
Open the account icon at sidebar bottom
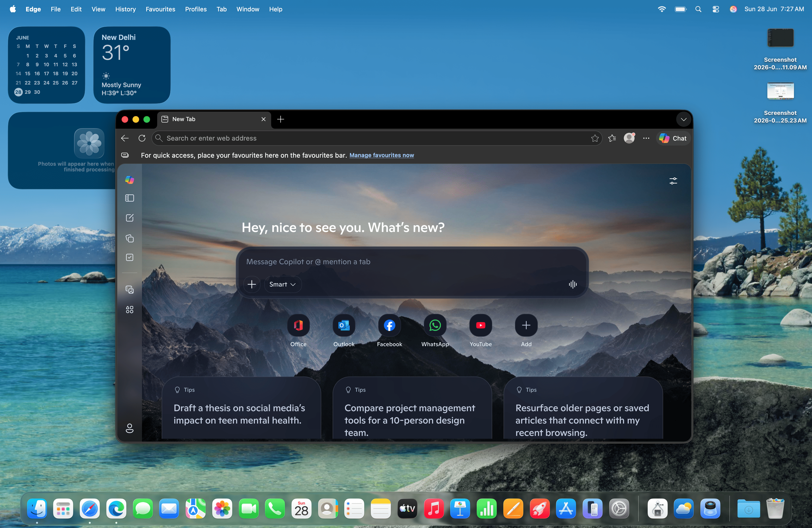point(129,428)
